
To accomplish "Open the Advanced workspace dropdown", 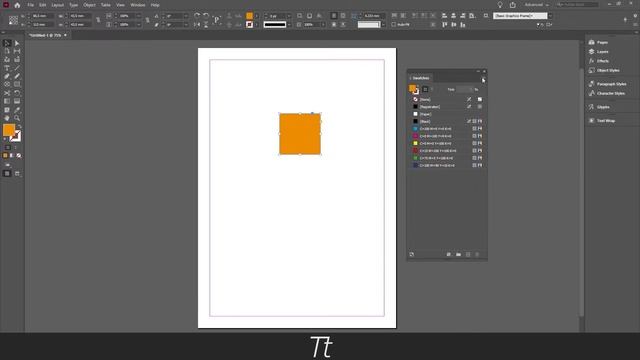I will pos(536,5).
